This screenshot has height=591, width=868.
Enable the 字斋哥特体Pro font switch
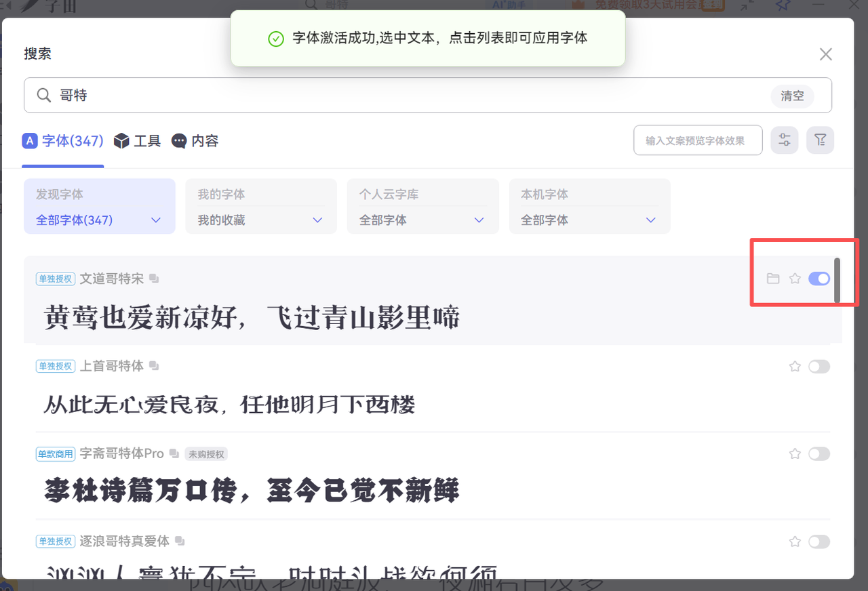tap(818, 454)
